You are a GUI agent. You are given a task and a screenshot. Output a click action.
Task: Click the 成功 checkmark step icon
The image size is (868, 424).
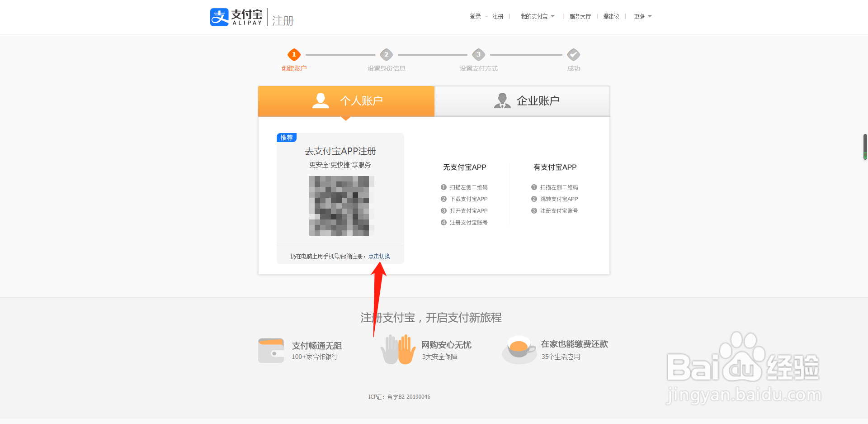click(x=573, y=54)
